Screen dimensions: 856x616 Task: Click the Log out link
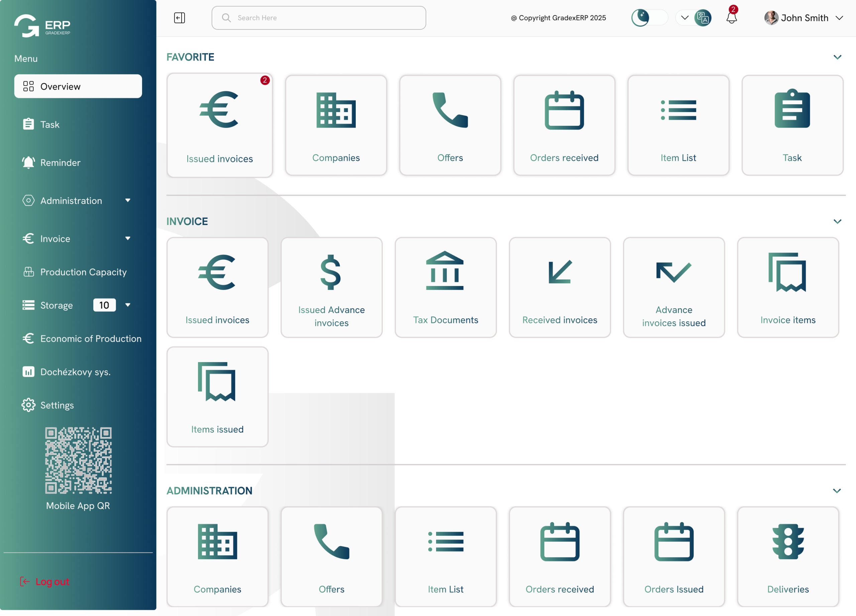(x=52, y=582)
